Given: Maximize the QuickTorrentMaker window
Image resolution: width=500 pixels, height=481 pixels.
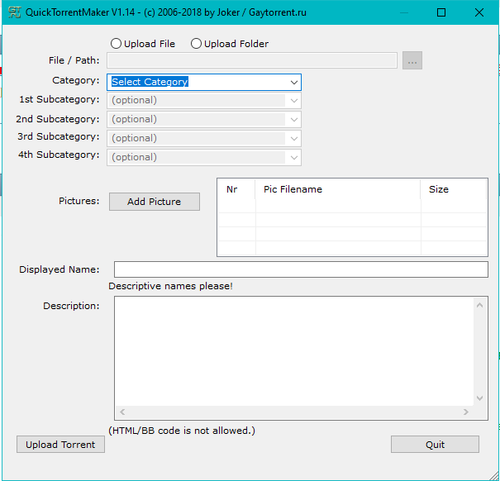Looking at the screenshot, I should pyautogui.click(x=441, y=13).
